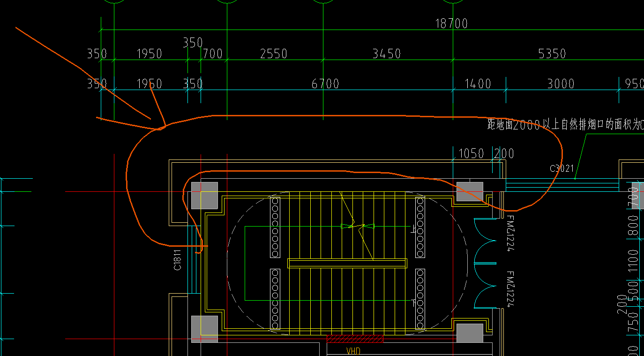Select the Chinese smoke vent annotation text
644x356 pixels.
pyautogui.click(x=565, y=125)
